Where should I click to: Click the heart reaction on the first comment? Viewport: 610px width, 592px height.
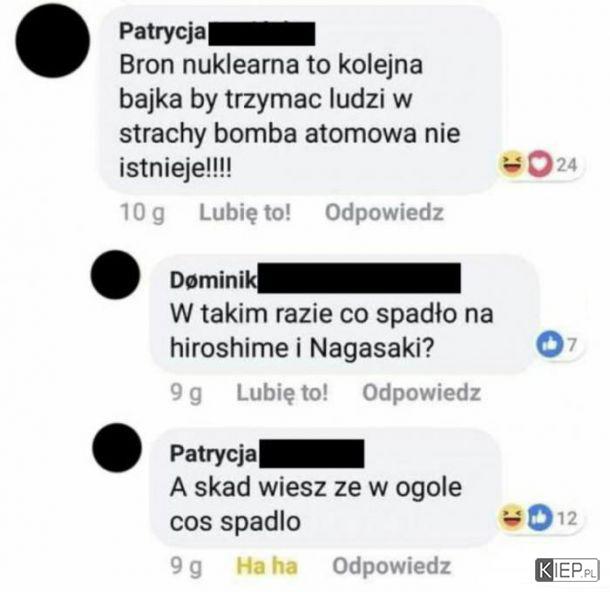pyautogui.click(x=540, y=165)
